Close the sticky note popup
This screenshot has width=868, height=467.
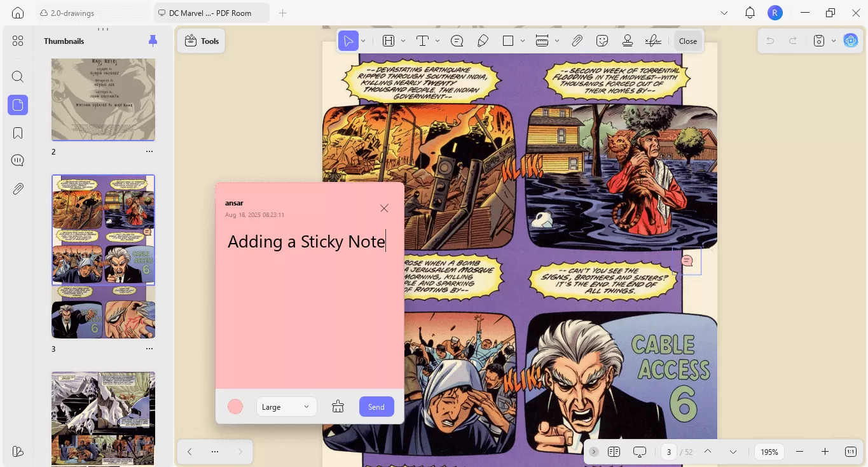[x=384, y=208]
